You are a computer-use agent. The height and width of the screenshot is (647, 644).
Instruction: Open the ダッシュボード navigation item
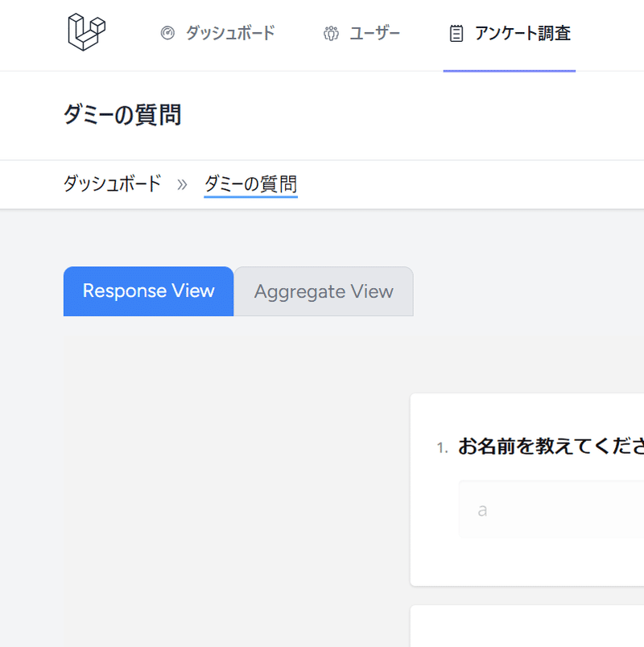(229, 33)
